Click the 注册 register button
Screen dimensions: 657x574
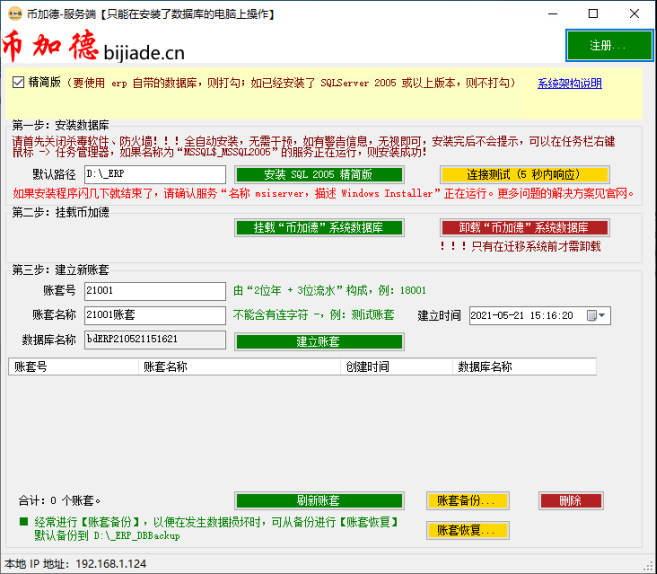click(x=609, y=45)
